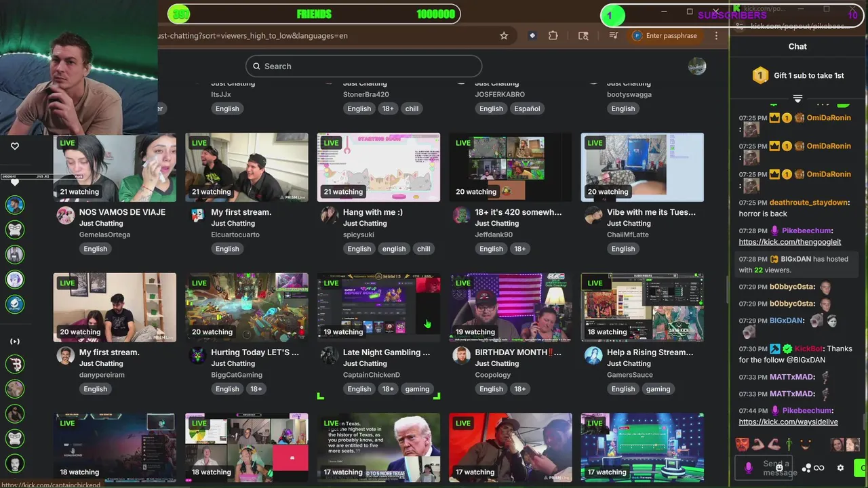Open Help a Rising Stream title
Screen dimensions: 868x488
coord(650,352)
